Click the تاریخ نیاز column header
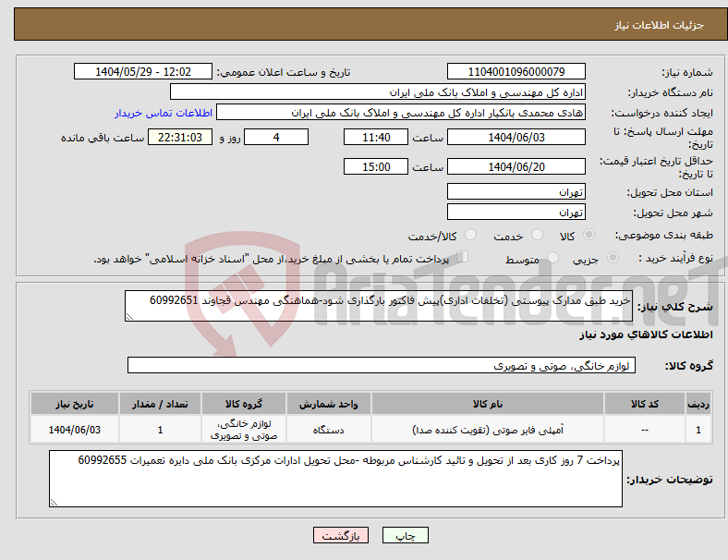728x560 pixels. click(75, 404)
